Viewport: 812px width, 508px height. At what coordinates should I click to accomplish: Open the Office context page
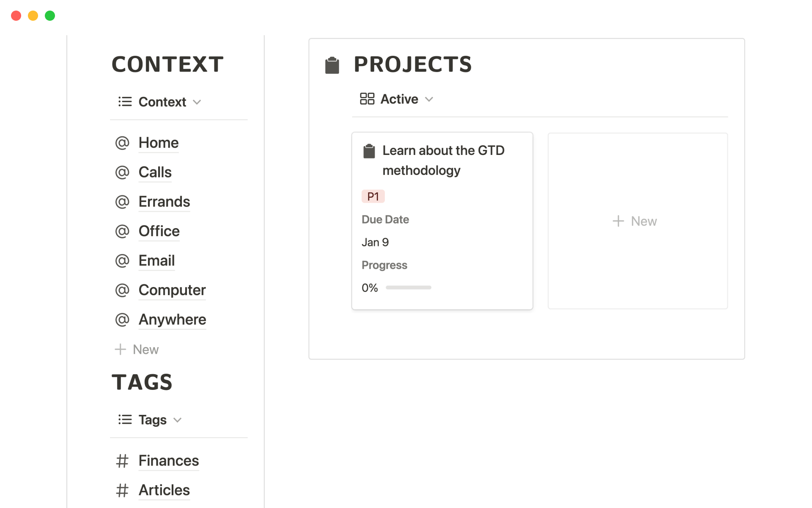pyautogui.click(x=159, y=231)
